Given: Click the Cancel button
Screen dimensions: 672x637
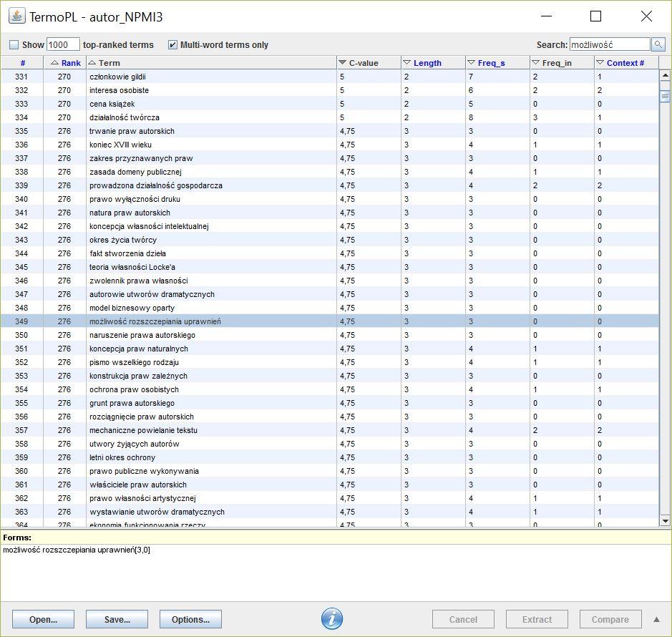Looking at the screenshot, I should pyautogui.click(x=463, y=619).
